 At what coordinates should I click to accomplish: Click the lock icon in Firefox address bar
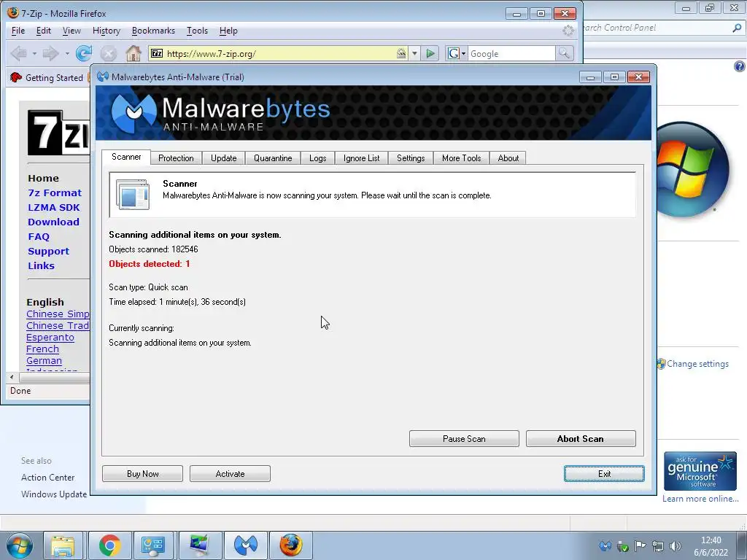(402, 53)
